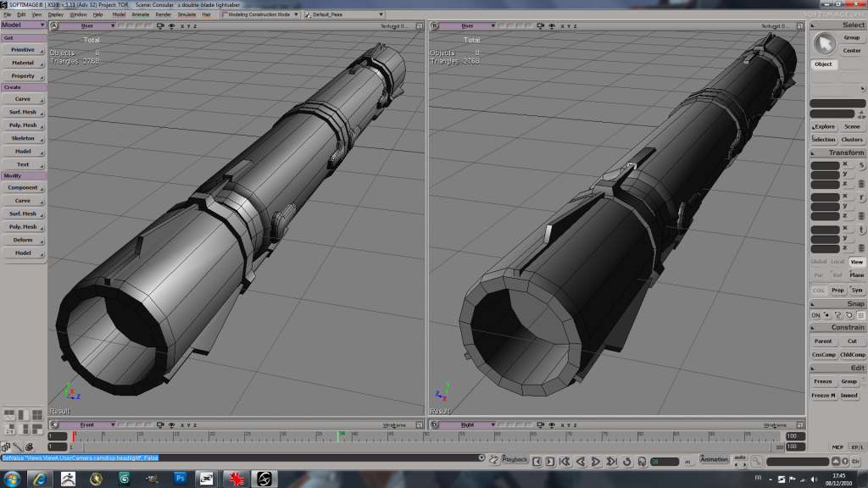This screenshot has height=488, width=868.
Task: Click the Scale transform S icon
Action: click(x=861, y=165)
